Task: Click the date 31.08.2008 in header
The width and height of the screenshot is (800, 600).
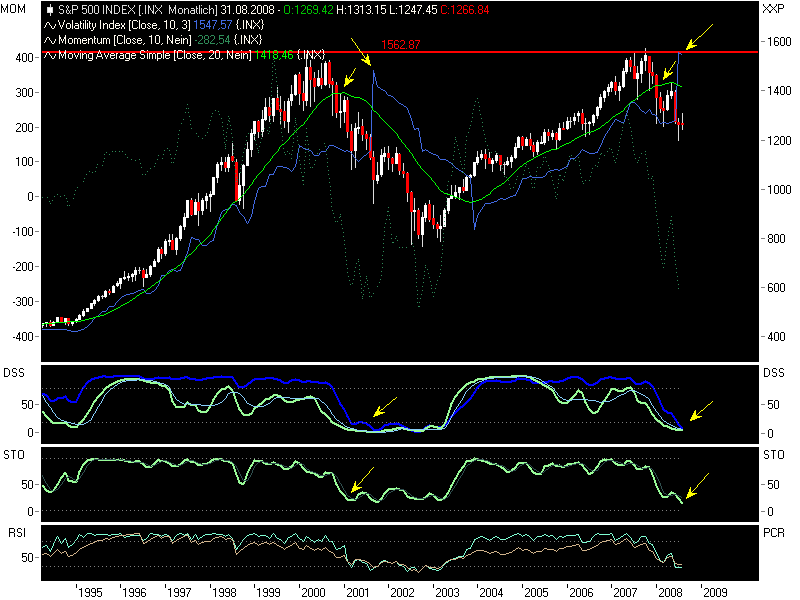Action: point(247,10)
